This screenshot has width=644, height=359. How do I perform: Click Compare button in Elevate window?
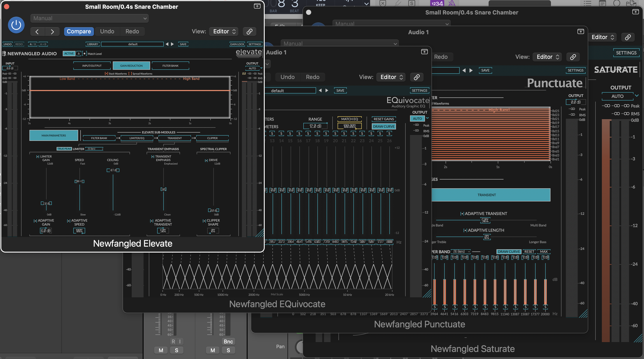pyautogui.click(x=79, y=32)
